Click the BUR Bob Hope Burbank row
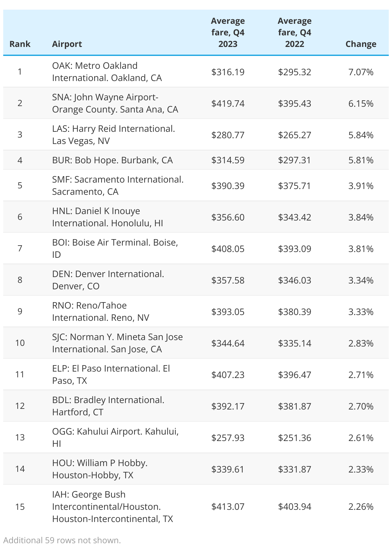 click(x=196, y=160)
